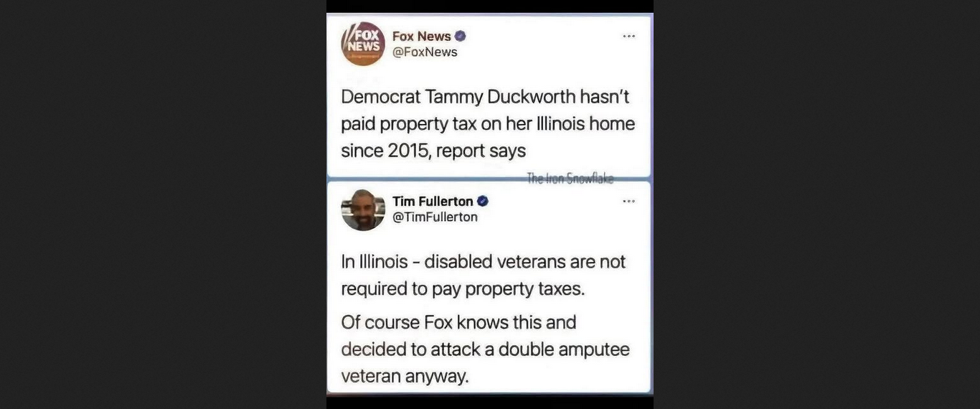The height and width of the screenshot is (409, 980).
Task: Open three-dot menu on Tim Fullerton tweet
Action: 629,201
